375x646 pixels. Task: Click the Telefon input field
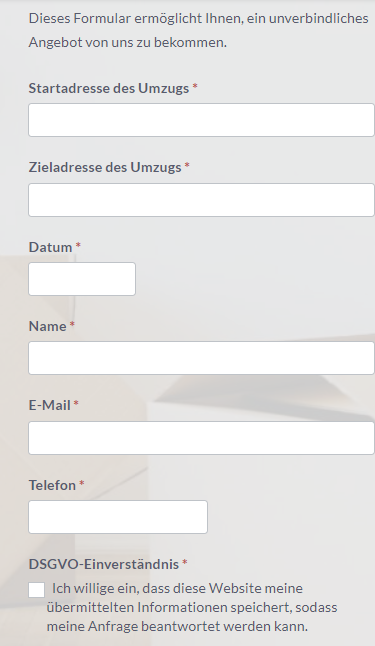[118, 517]
